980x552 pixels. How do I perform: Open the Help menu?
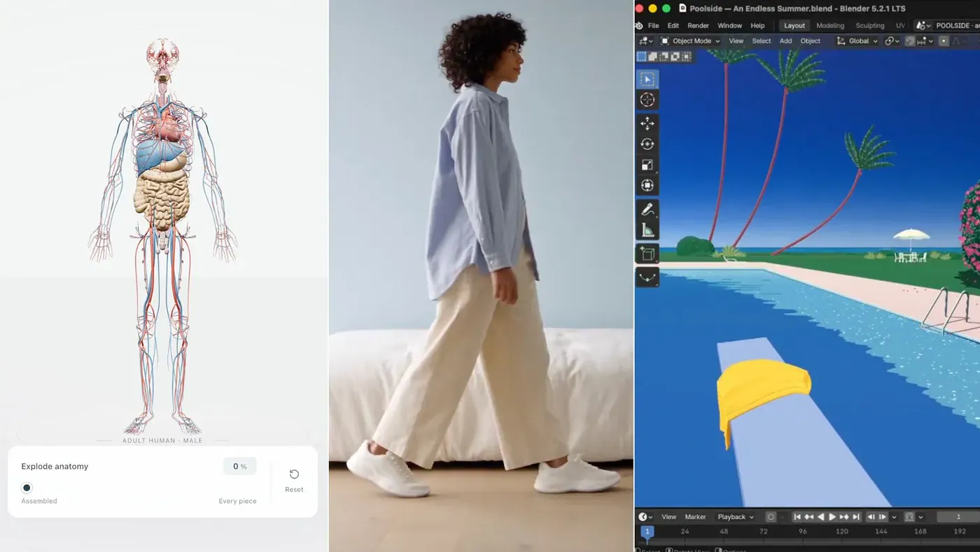coord(757,26)
